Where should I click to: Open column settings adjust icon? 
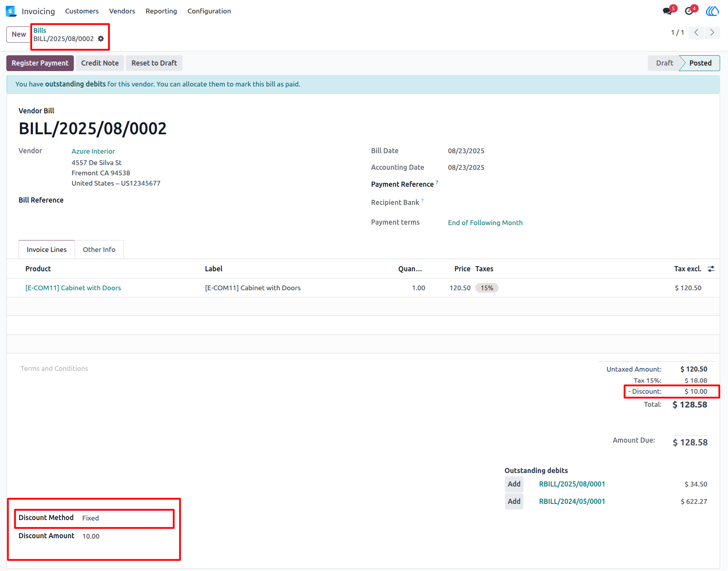click(711, 269)
